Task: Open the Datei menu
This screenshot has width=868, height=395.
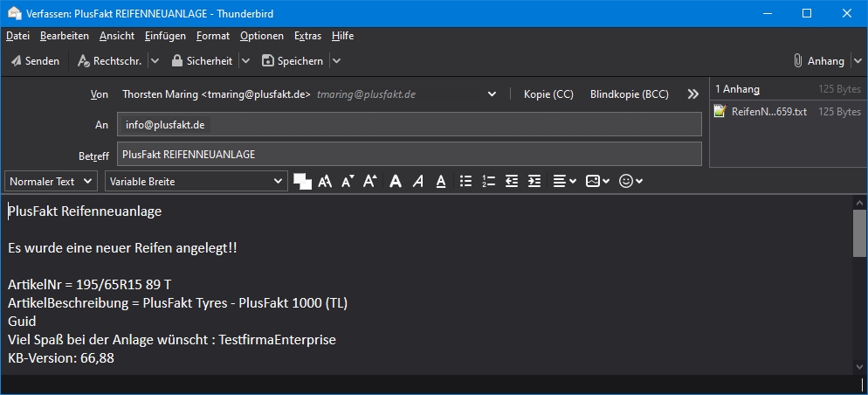Action: click(17, 36)
